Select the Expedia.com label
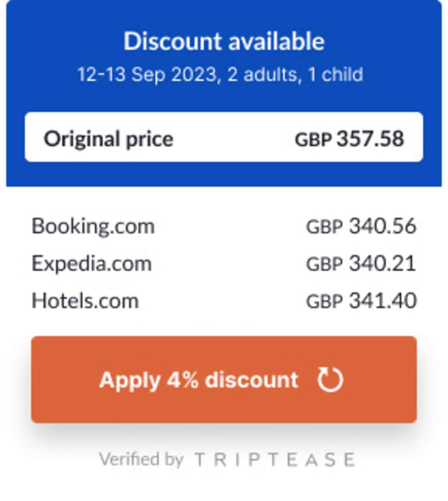The image size is (448, 501). tap(91, 264)
